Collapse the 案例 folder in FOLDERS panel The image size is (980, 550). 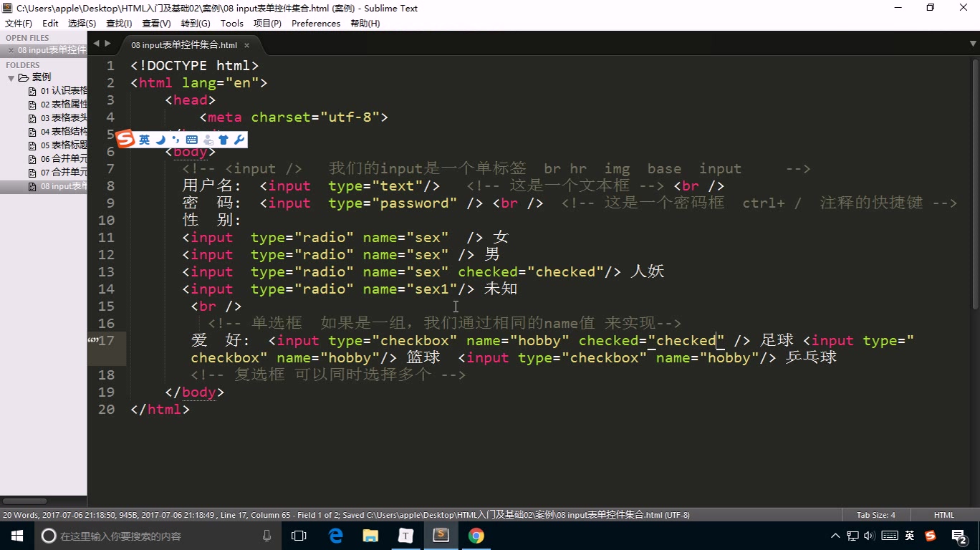tap(11, 77)
